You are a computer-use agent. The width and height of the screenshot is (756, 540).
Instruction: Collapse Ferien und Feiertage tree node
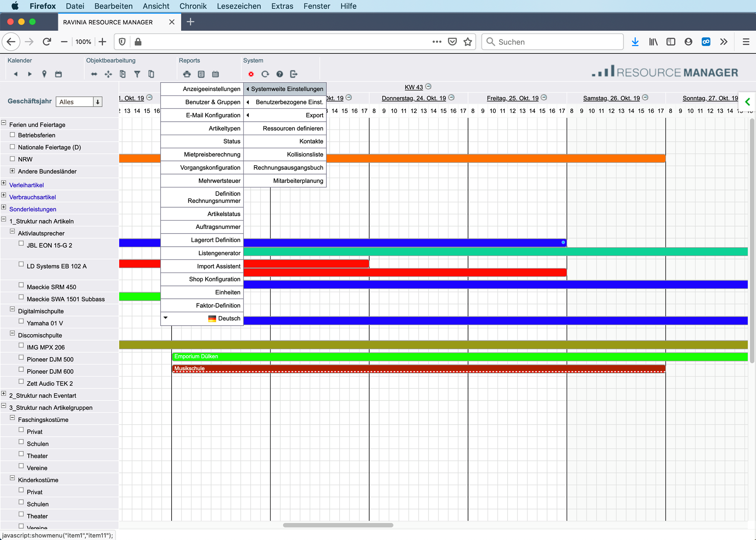coord(4,122)
